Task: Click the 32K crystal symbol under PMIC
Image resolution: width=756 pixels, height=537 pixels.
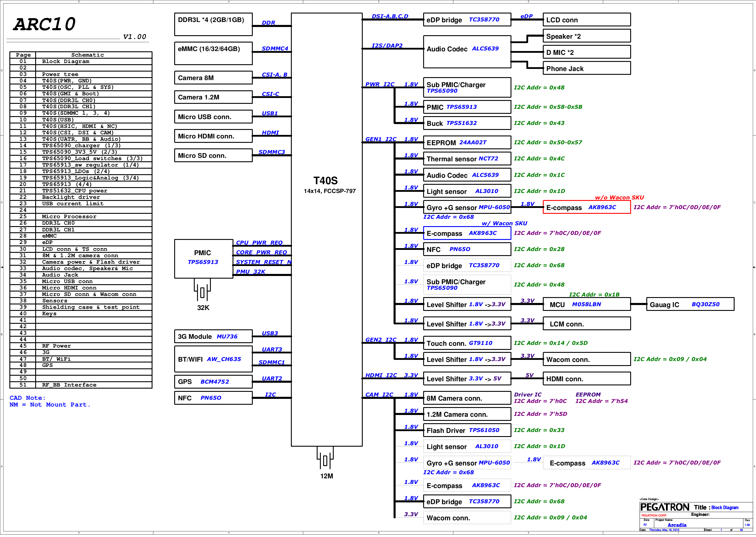Action: (202, 292)
